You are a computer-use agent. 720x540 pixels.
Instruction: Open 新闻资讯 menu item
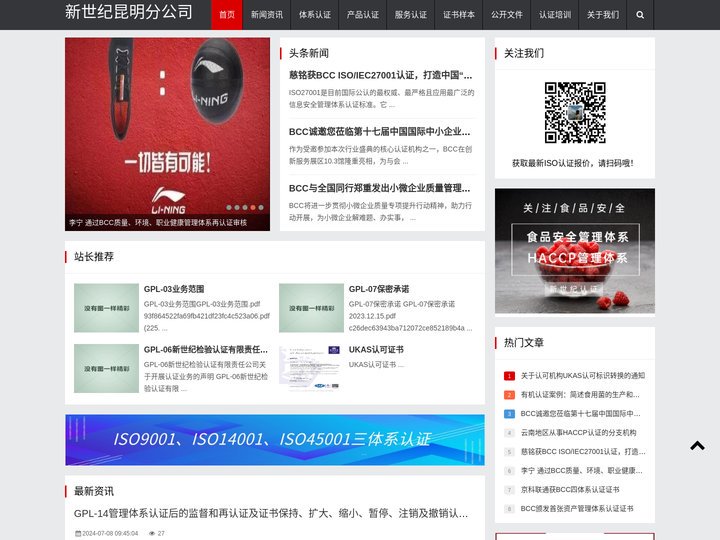[x=267, y=15]
